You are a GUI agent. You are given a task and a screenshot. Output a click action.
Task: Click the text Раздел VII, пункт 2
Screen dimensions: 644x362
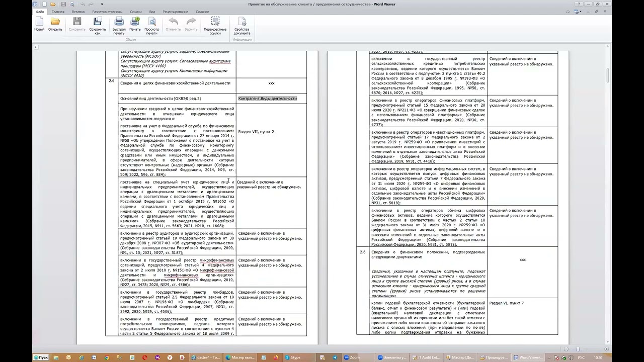pyautogui.click(x=256, y=132)
